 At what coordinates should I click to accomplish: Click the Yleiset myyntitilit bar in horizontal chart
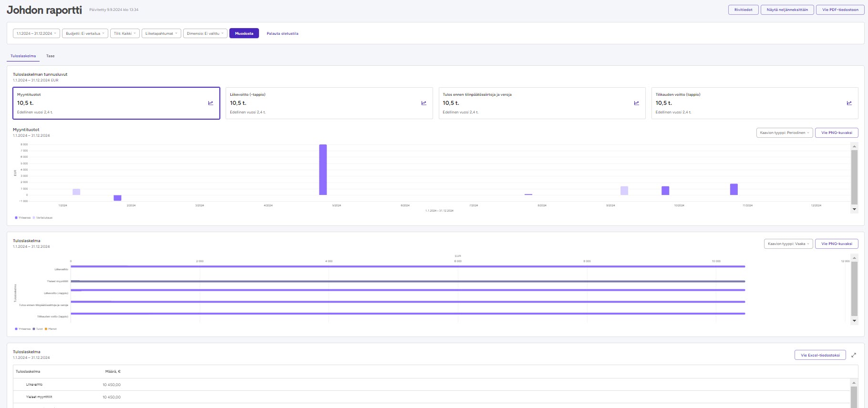(408, 281)
